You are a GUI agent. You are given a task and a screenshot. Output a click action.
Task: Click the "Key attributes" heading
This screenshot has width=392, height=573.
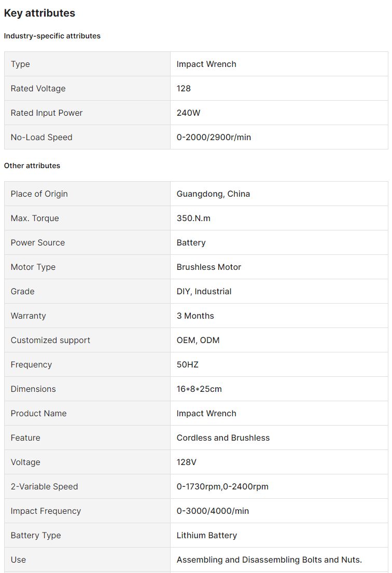click(39, 13)
